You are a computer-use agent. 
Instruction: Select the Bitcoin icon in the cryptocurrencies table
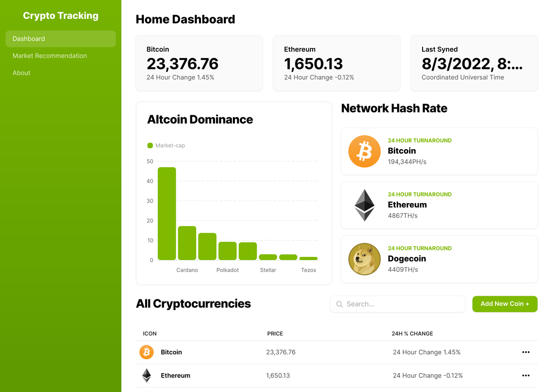click(146, 352)
